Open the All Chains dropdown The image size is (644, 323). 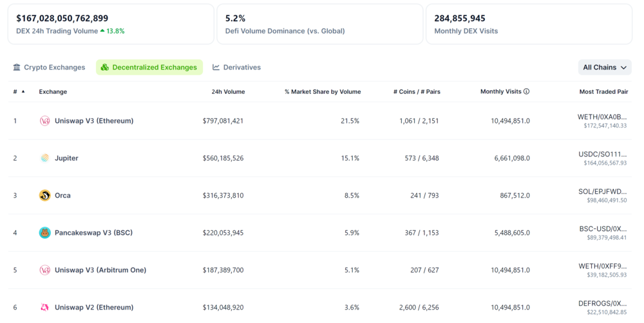click(x=604, y=68)
